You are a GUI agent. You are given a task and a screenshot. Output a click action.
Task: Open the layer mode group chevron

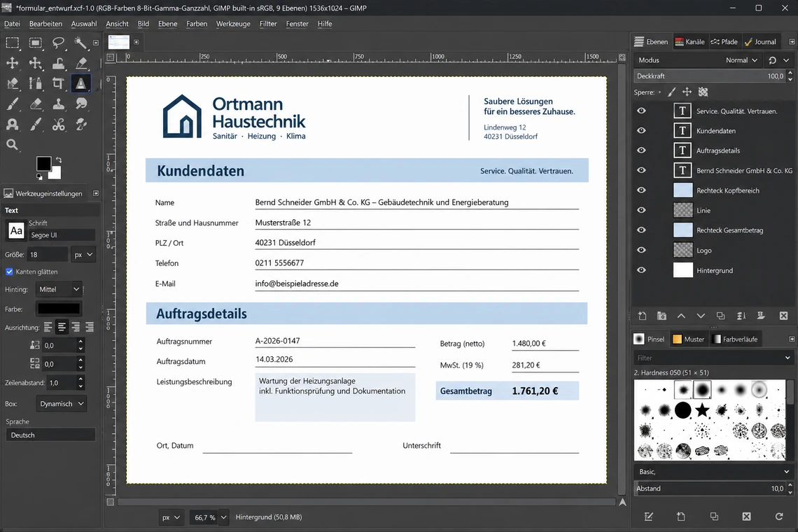pos(786,60)
